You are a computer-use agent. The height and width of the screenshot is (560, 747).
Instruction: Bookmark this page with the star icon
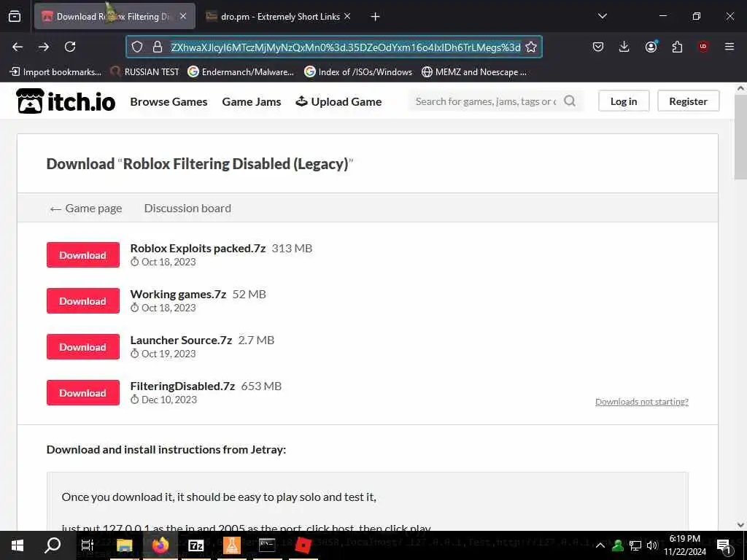531,47
